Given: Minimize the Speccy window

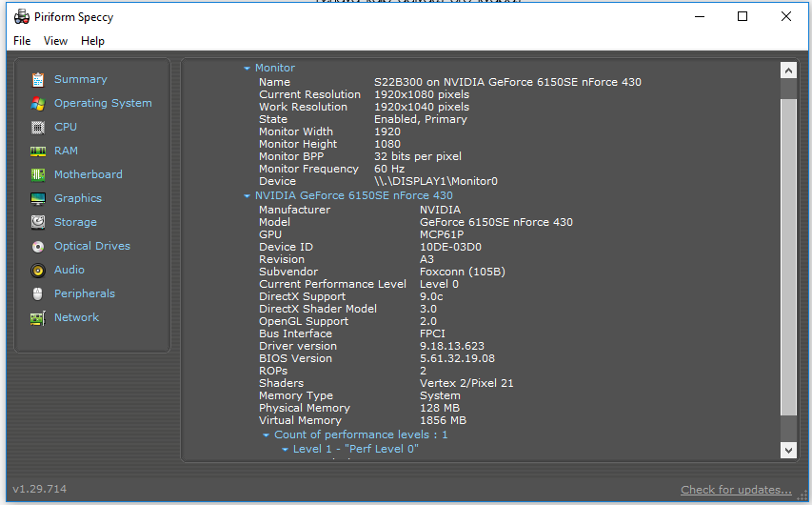Looking at the screenshot, I should tap(700, 16).
